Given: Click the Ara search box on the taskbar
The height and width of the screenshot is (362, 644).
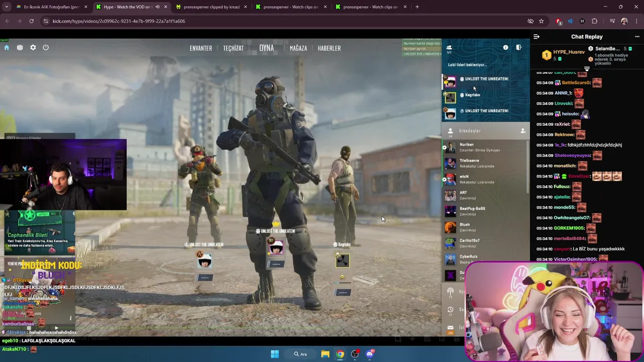Looking at the screenshot, I should coord(300,354).
